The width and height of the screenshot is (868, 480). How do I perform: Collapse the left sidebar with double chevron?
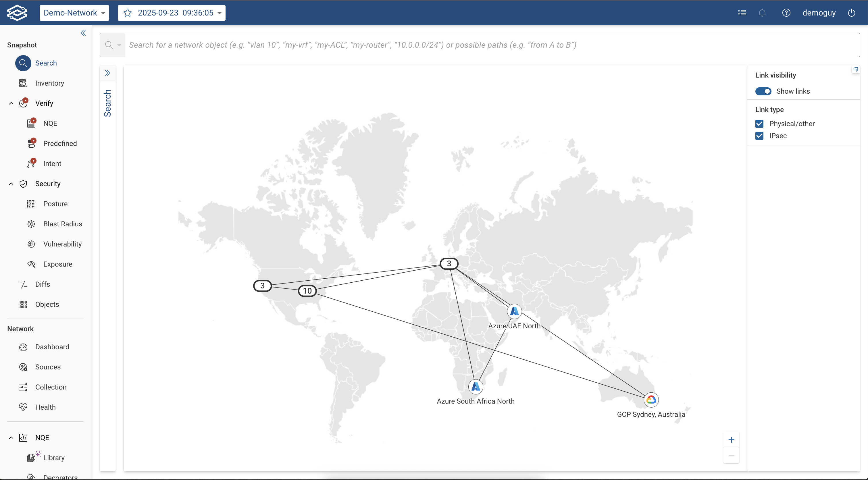[83, 33]
